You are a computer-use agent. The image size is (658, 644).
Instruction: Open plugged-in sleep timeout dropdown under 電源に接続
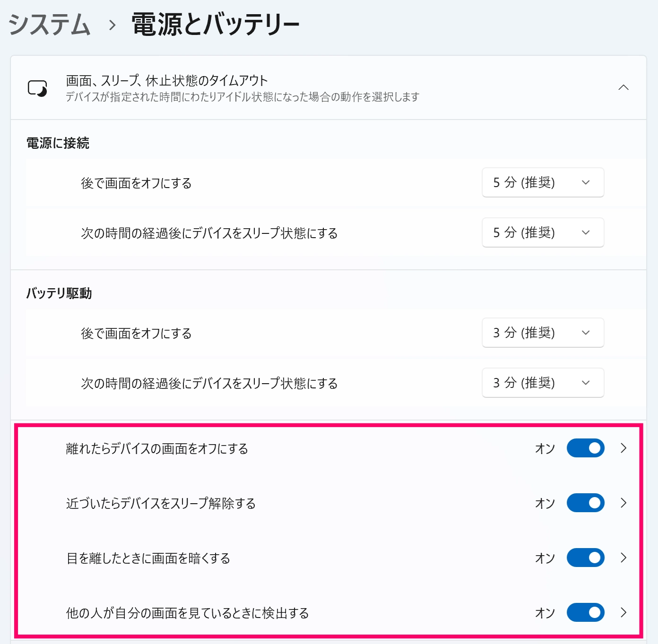point(543,232)
